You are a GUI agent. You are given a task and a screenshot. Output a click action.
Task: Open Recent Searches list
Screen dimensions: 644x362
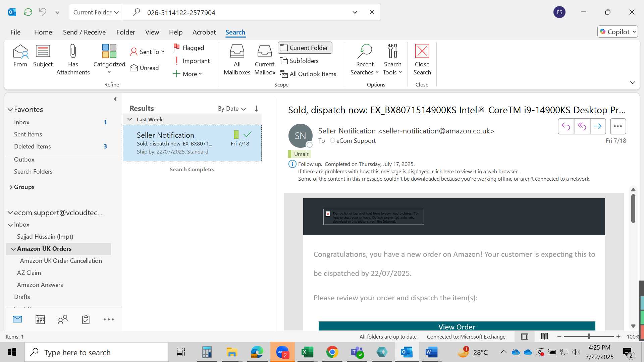[365, 60]
